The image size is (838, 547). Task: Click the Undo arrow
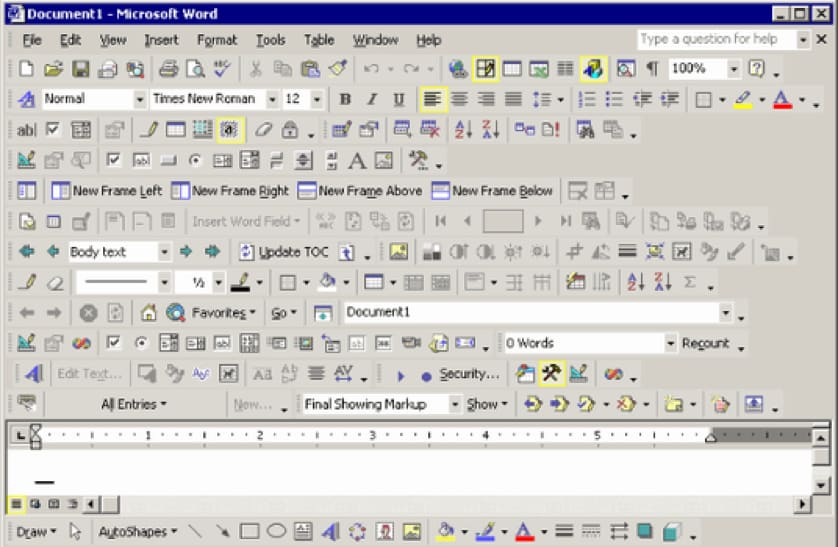pyautogui.click(x=371, y=69)
